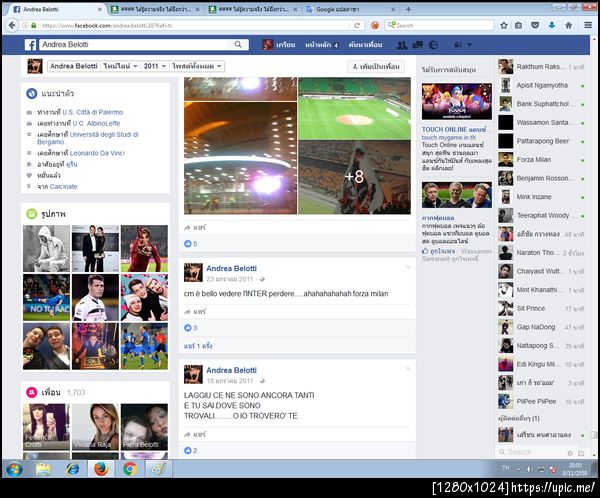The width and height of the screenshot is (600, 498).
Task: Open chat settings gear icon
Action: coord(570,453)
